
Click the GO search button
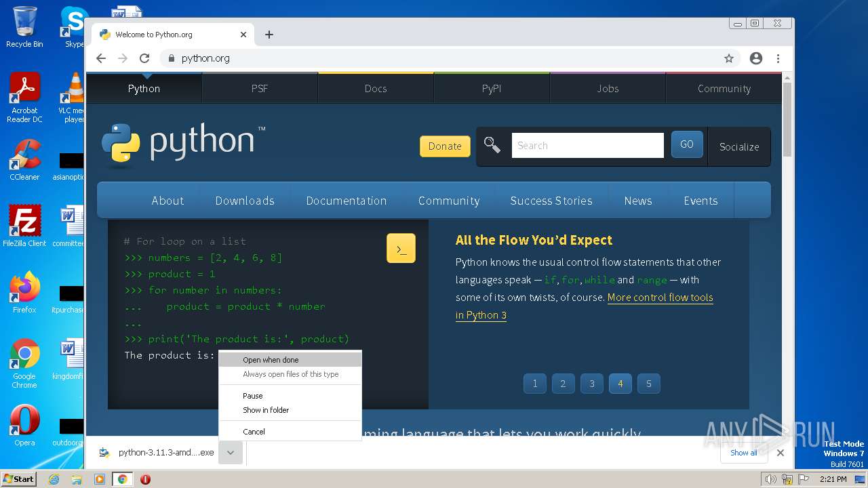click(x=687, y=144)
